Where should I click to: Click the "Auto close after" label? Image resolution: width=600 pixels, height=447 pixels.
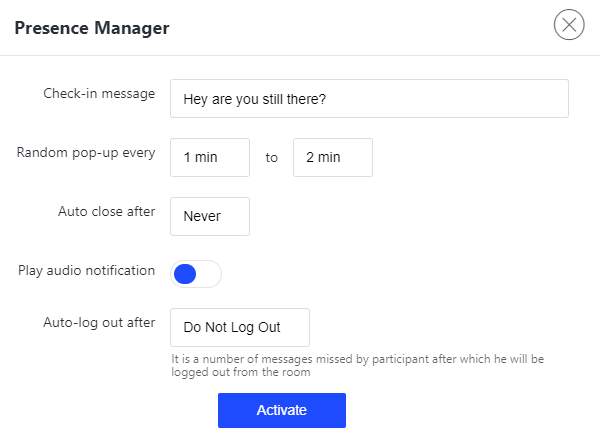tap(106, 211)
